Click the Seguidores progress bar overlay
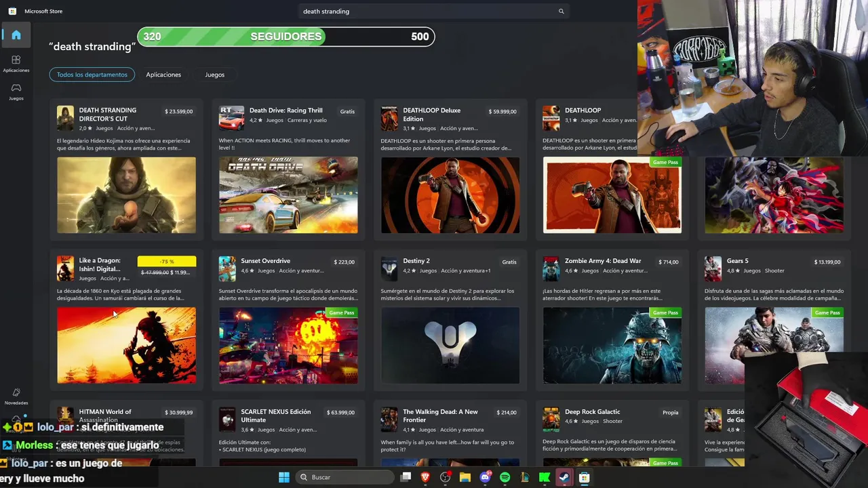The width and height of the screenshot is (868, 488). coord(286,37)
